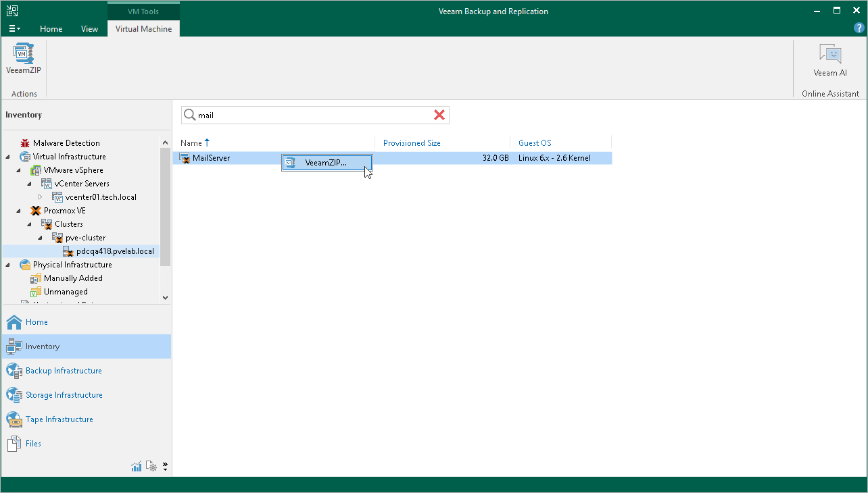This screenshot has height=493, width=868.
Task: Switch to the Home ribbon tab
Action: pyautogui.click(x=51, y=29)
